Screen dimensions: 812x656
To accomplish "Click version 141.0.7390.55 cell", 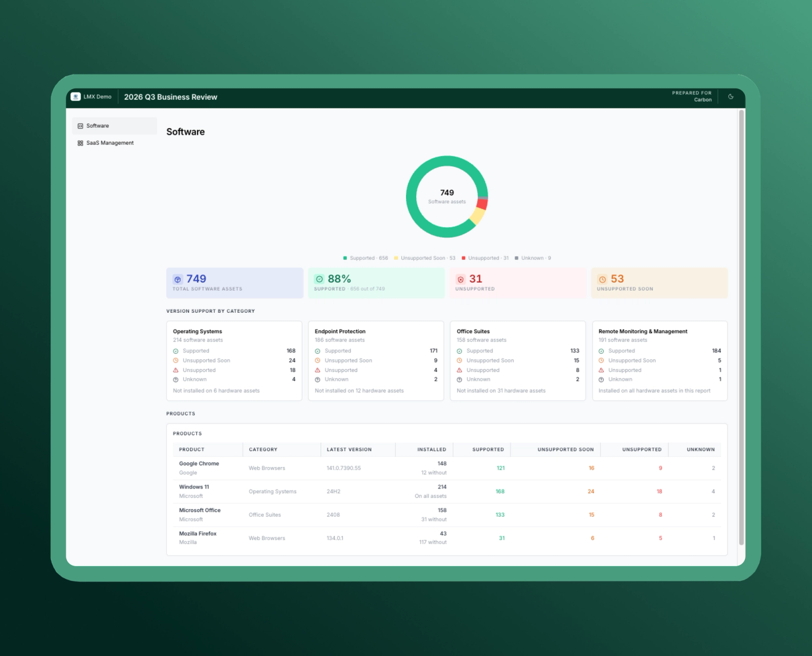I will 344,468.
